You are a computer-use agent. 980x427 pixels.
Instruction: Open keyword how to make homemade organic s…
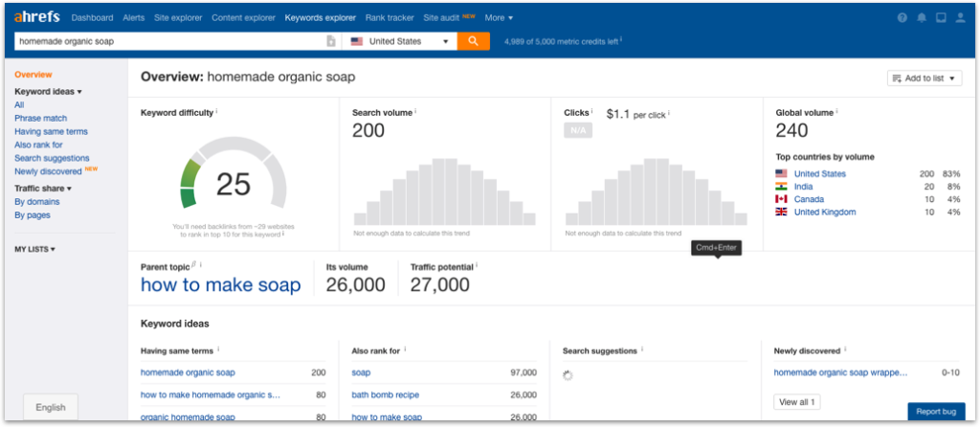pyautogui.click(x=211, y=395)
